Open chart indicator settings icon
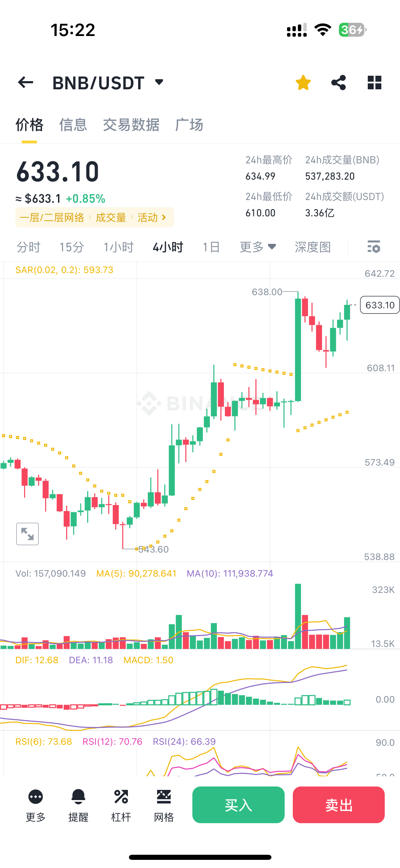Viewport: 400px width, 868px height. 374,247
